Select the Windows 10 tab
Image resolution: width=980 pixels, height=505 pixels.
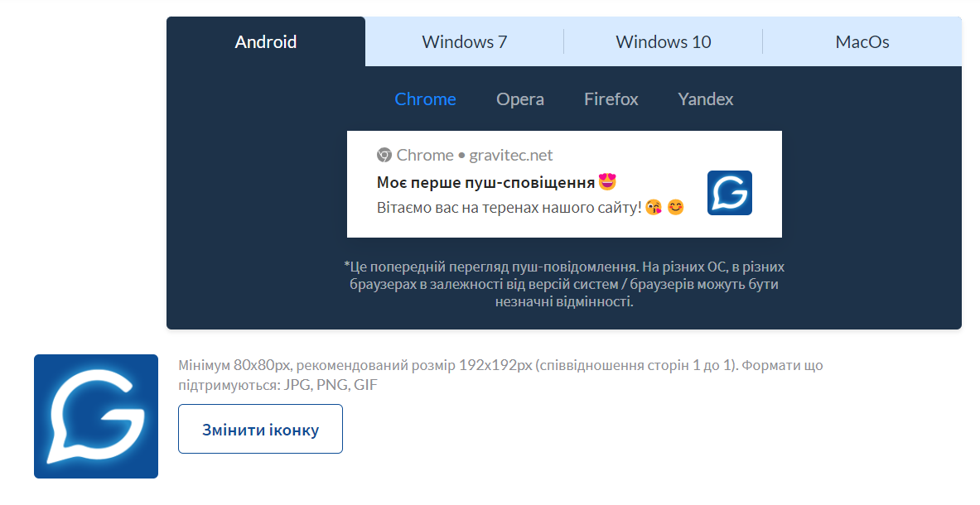(663, 42)
